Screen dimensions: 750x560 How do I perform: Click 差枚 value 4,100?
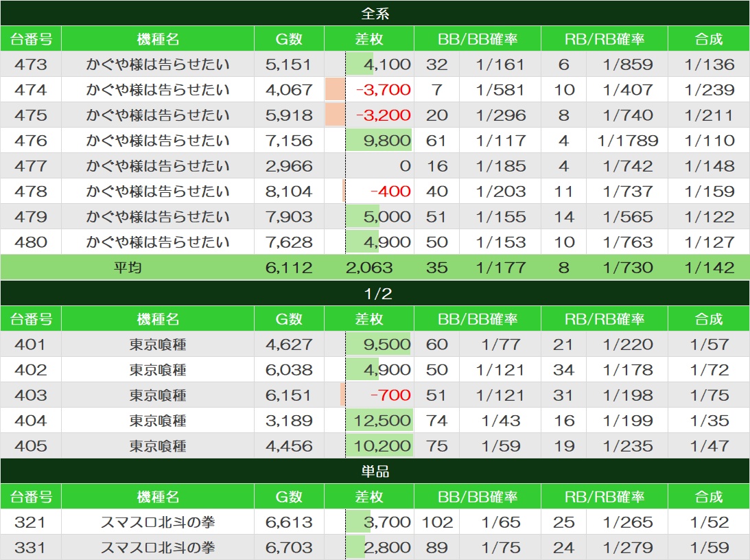coord(387,64)
